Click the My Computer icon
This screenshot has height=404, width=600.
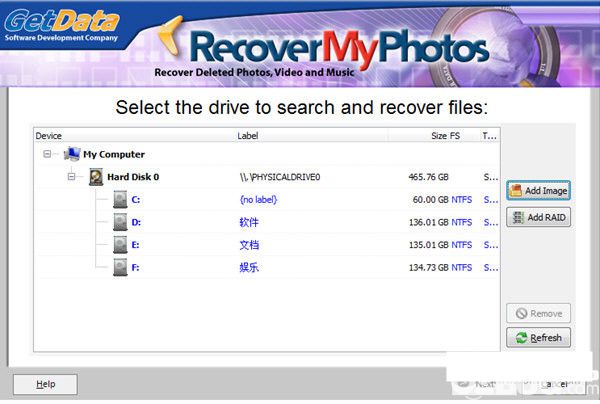point(72,154)
